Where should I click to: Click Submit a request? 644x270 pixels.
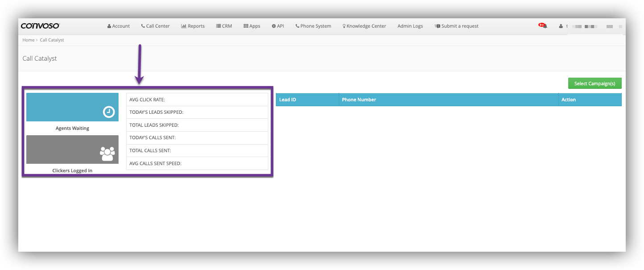[x=456, y=26]
